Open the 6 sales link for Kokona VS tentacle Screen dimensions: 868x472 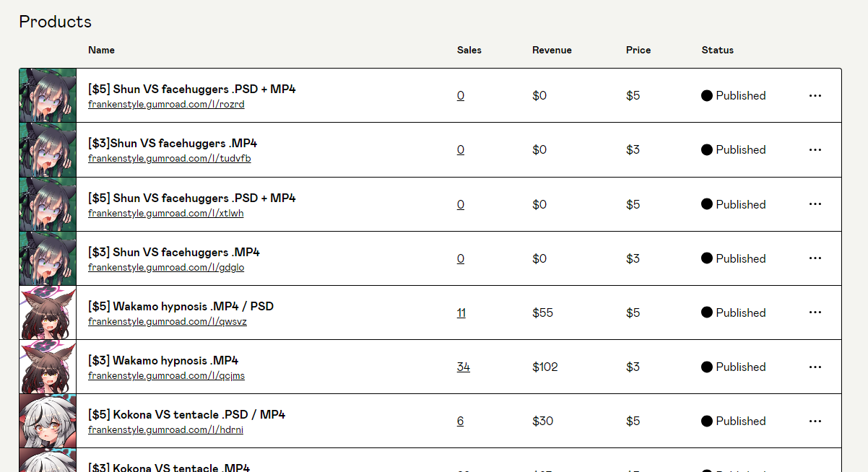[x=460, y=421]
